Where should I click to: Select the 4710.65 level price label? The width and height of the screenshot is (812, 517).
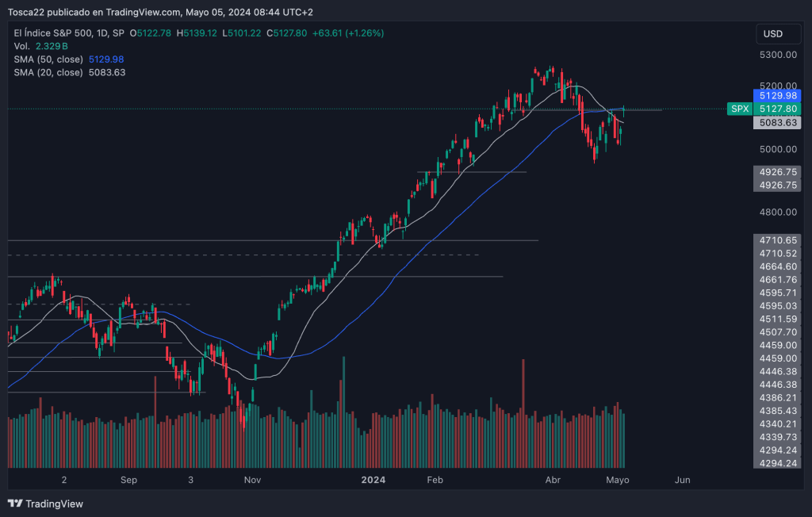(x=777, y=239)
